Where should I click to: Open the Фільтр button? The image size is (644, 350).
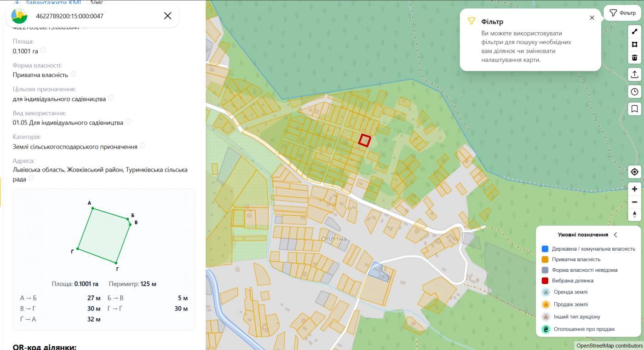tap(622, 13)
